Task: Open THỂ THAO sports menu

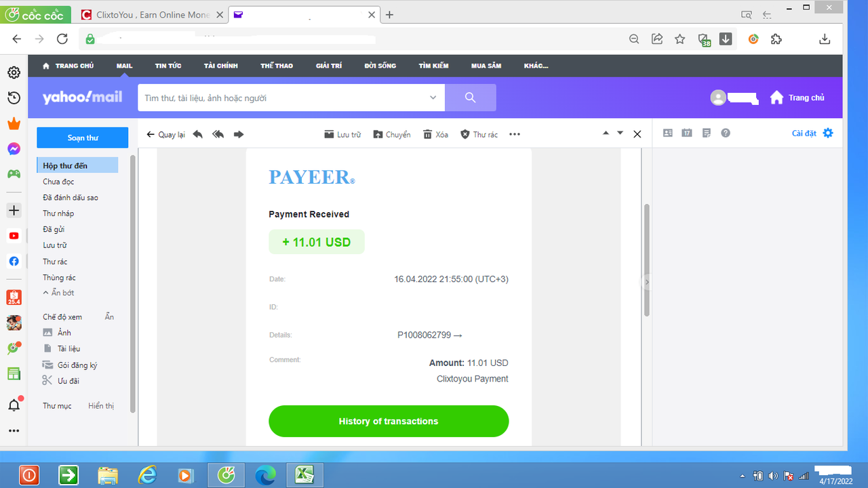Action: click(277, 66)
